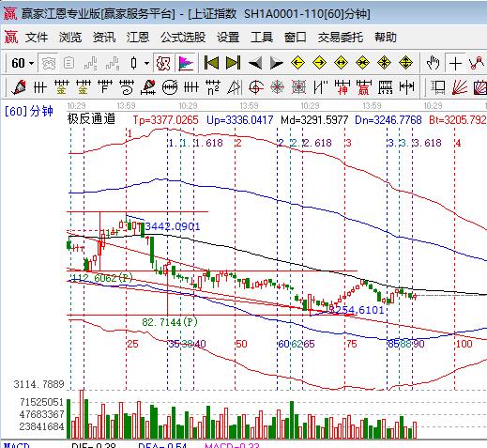Screen dimensions: 487x448
Task: Open the 江恩 menu
Action: [137, 38]
